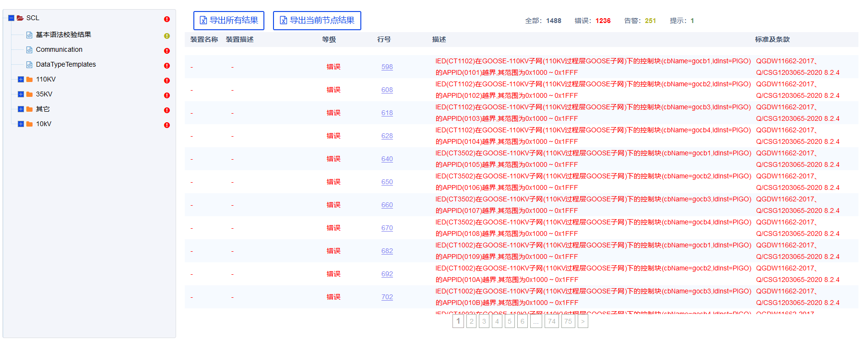
Task: Click the 其它 folder icon
Action: pyautogui.click(x=30, y=109)
